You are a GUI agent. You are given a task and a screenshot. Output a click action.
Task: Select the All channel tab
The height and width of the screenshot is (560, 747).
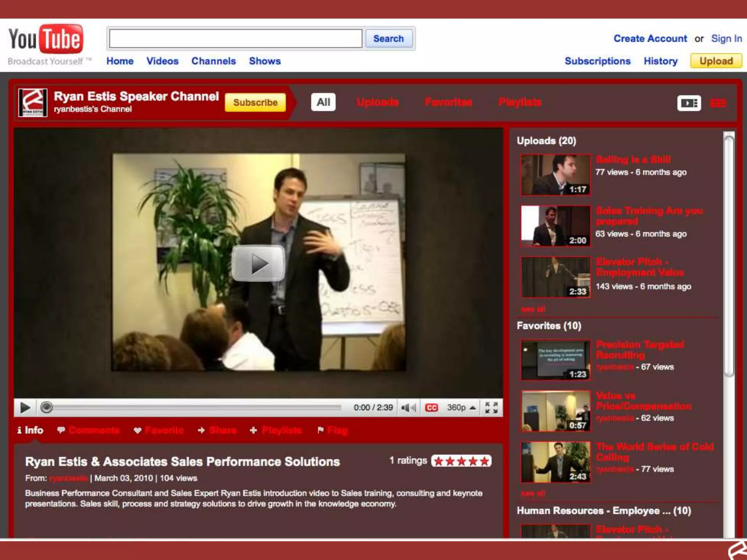point(323,102)
